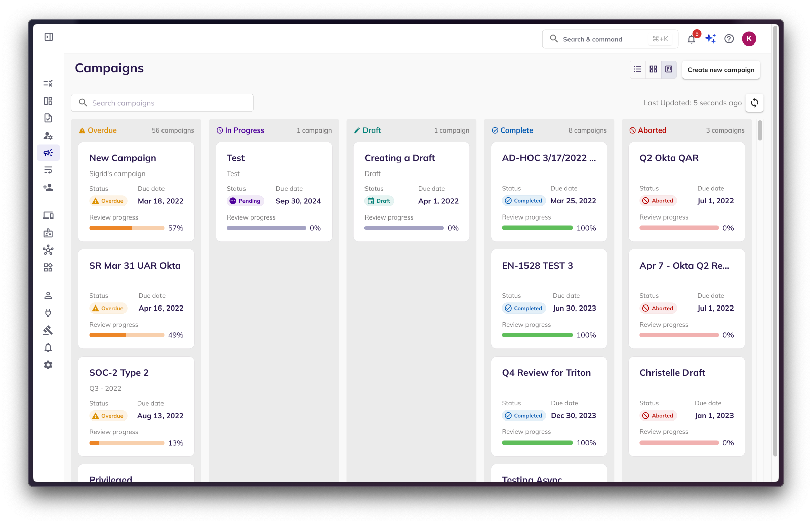The image size is (812, 524).
Task: Switch to list view layout
Action: pos(638,69)
